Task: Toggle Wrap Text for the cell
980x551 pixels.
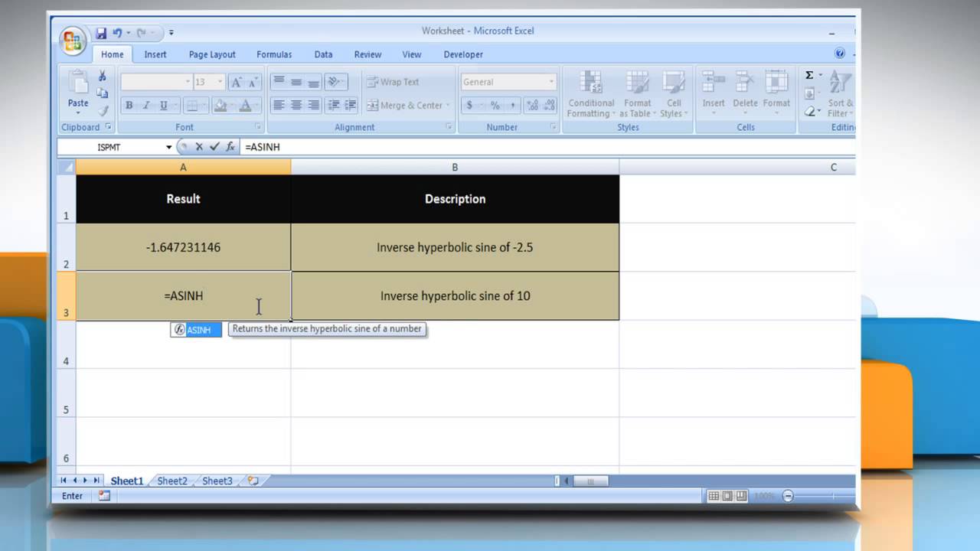Action: pos(393,82)
